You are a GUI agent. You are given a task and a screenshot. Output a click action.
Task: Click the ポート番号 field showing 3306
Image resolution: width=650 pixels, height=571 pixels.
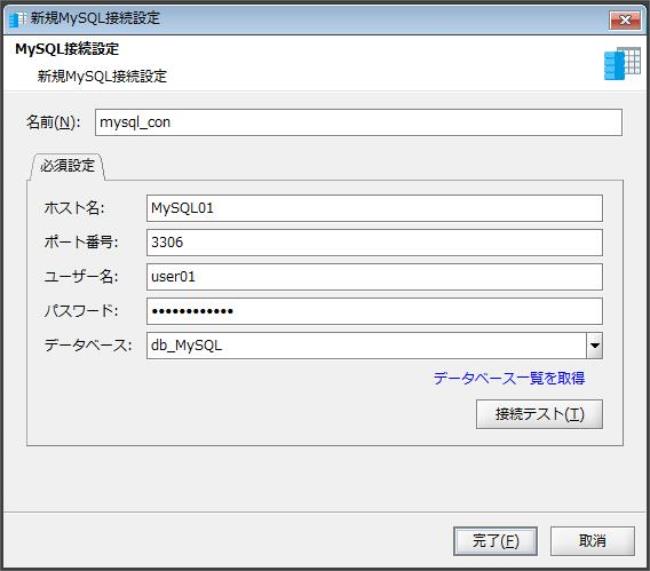(374, 243)
